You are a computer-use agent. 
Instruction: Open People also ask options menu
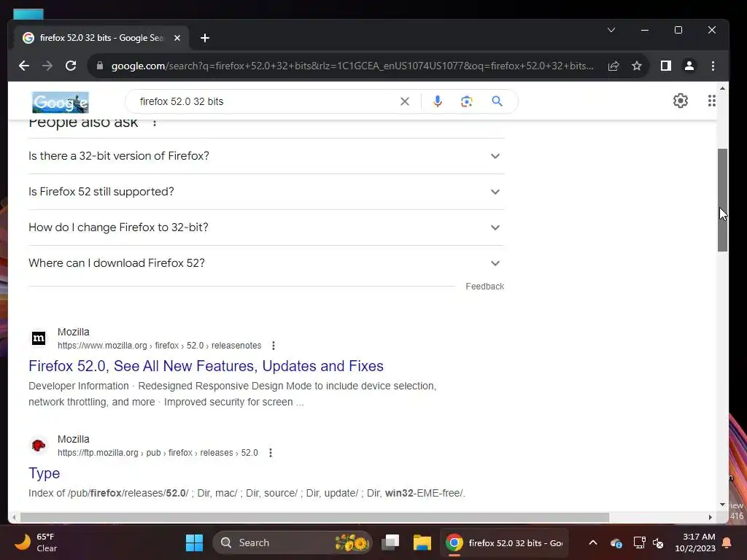[x=155, y=122]
